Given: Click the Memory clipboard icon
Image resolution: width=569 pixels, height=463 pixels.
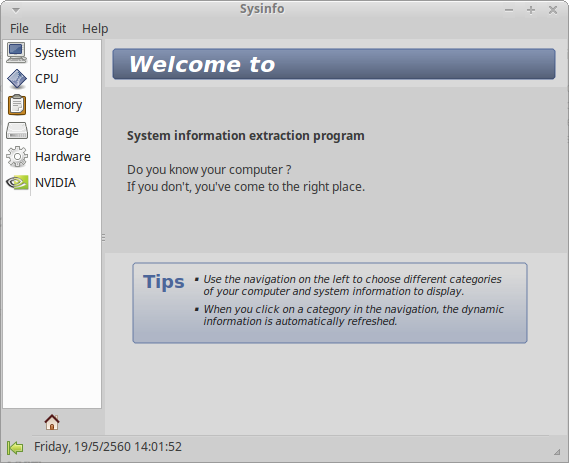Looking at the screenshot, I should tap(17, 105).
